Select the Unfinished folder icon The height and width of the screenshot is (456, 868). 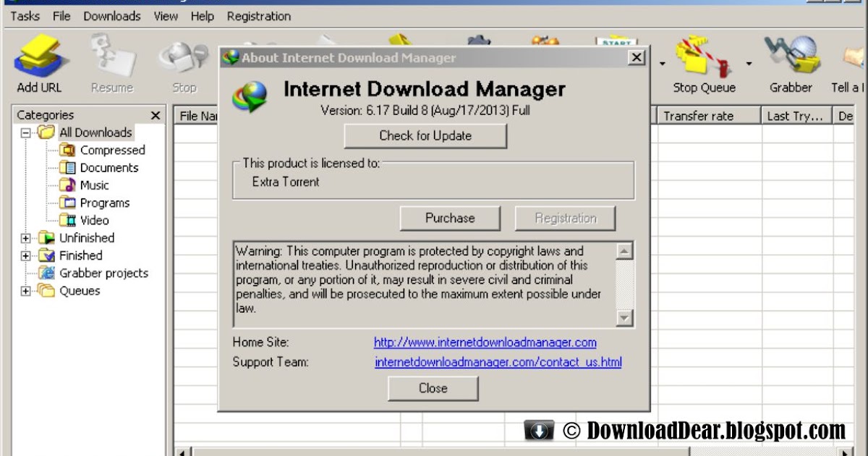click(46, 237)
